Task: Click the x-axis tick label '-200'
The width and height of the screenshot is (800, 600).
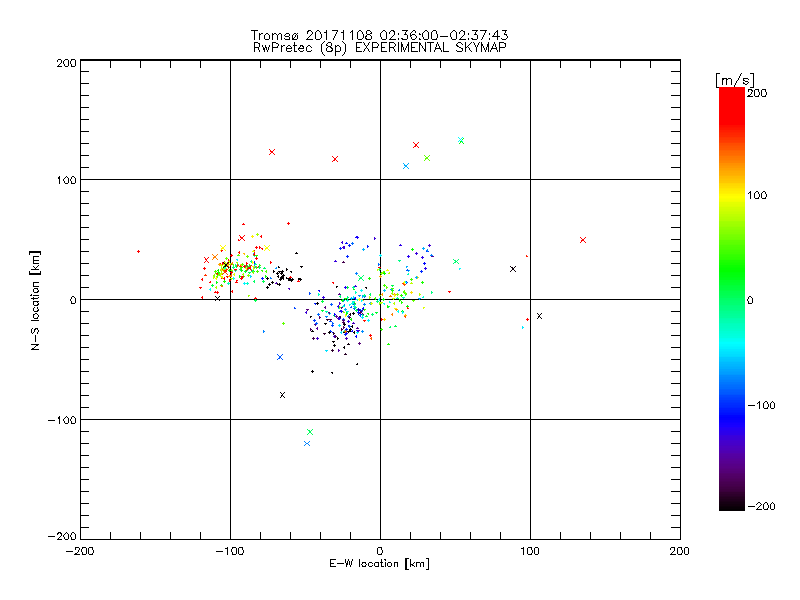Action: [80, 551]
